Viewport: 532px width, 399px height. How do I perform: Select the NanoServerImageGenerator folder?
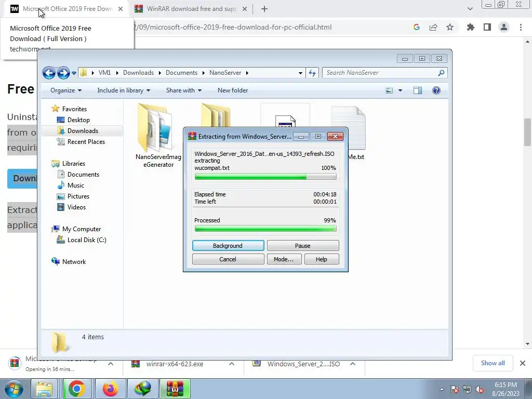click(158, 136)
